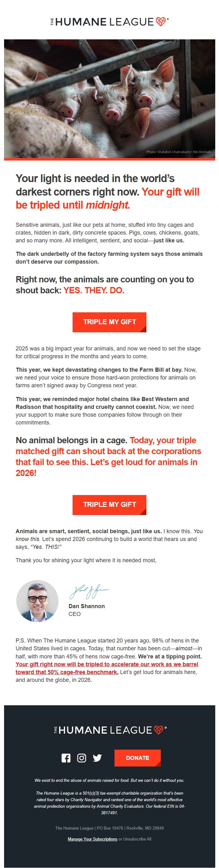Image resolution: width=219 pixels, height=868 pixels.
Task: Click the caged piglets hero photo
Action: pyautogui.click(x=109, y=98)
